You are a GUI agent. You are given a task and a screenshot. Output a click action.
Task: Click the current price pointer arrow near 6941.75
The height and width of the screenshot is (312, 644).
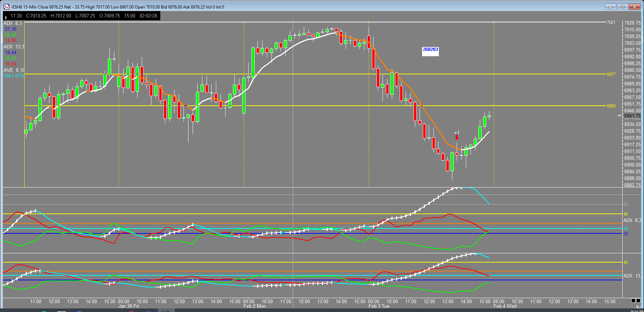pos(619,116)
